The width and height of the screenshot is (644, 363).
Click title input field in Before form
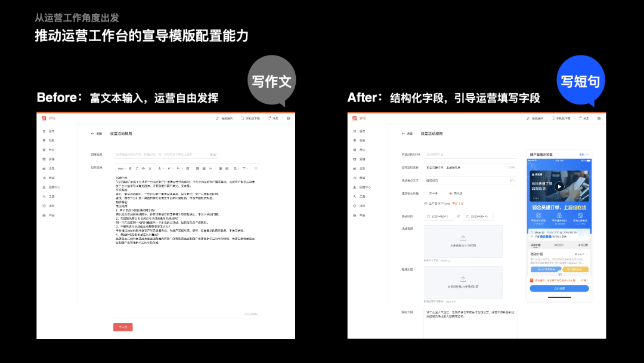point(166,155)
